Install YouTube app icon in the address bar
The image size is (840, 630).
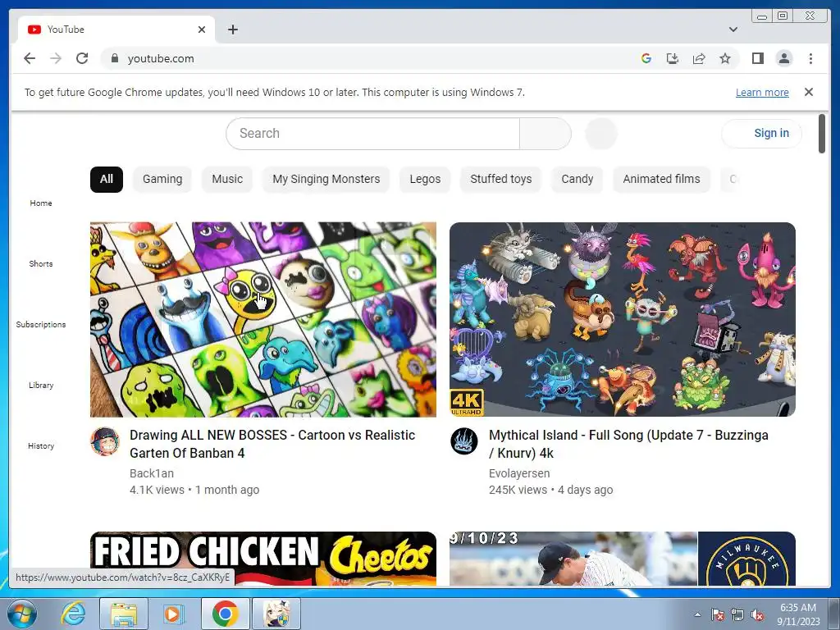click(x=673, y=58)
